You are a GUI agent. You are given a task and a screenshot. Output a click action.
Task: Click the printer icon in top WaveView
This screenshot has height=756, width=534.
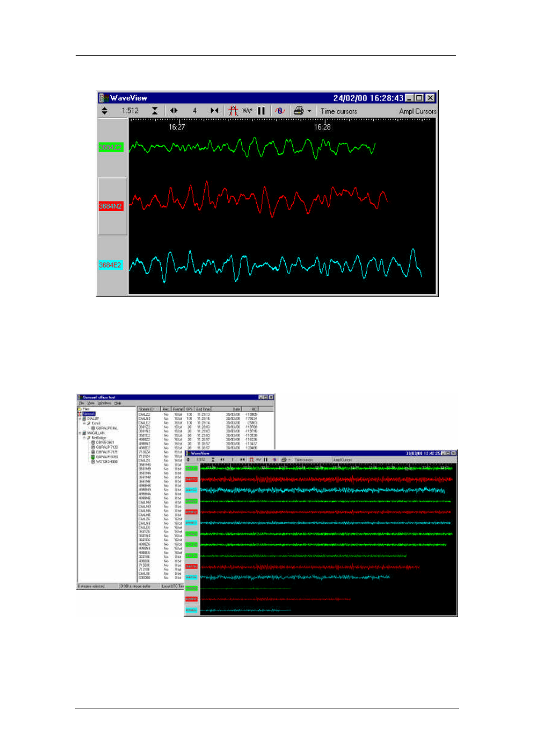point(299,111)
